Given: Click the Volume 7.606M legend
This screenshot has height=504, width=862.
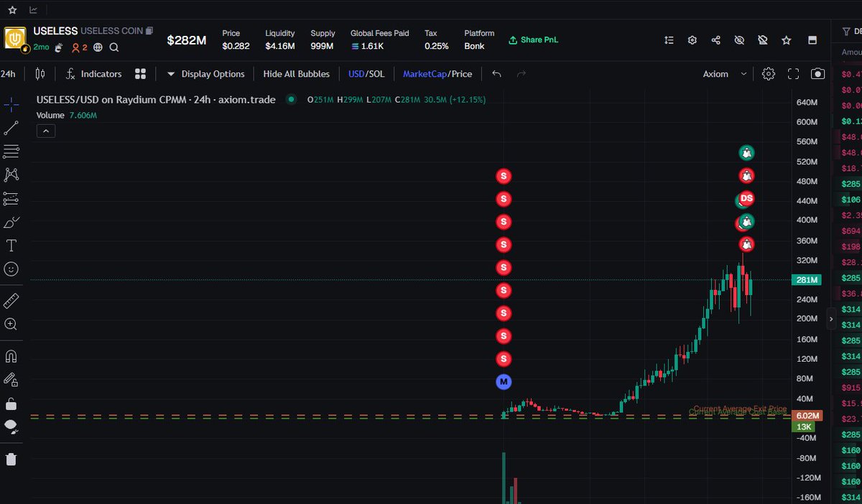Looking at the screenshot, I should point(67,115).
